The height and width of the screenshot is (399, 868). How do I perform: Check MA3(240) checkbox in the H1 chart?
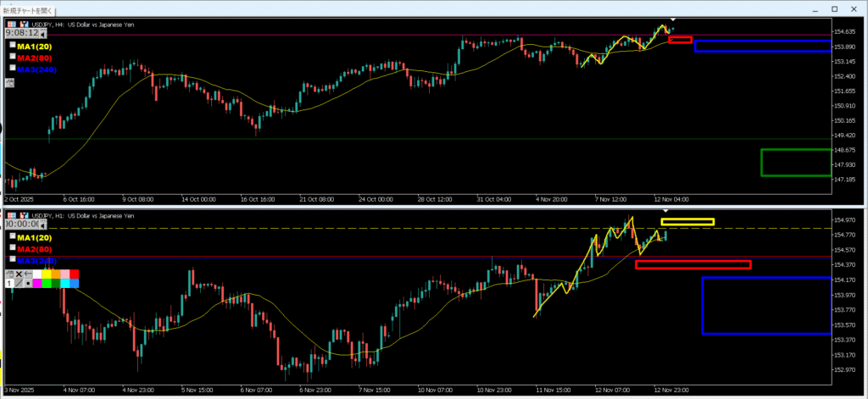pos(12,259)
